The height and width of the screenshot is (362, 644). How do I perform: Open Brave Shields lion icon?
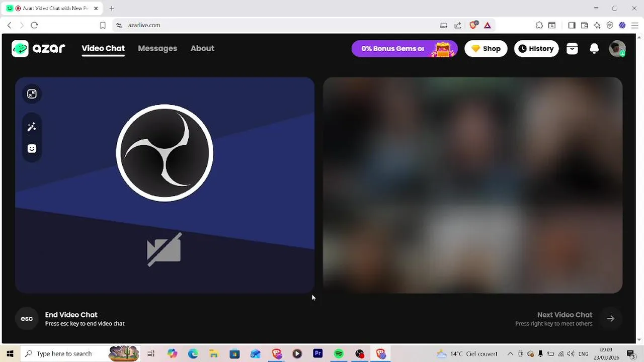pyautogui.click(x=473, y=25)
